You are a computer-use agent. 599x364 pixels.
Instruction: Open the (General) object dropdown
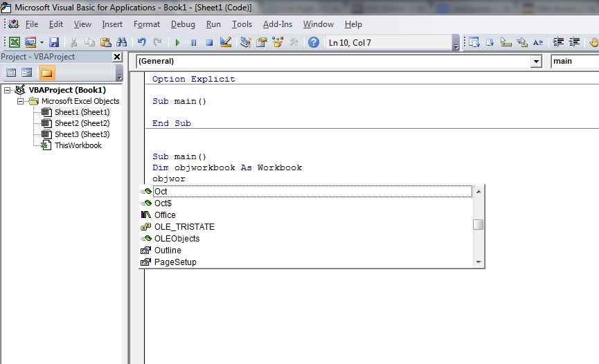(x=536, y=62)
